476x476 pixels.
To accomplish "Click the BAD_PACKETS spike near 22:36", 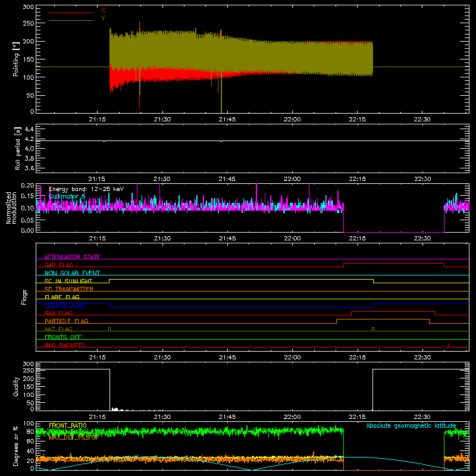I will (x=449, y=345).
